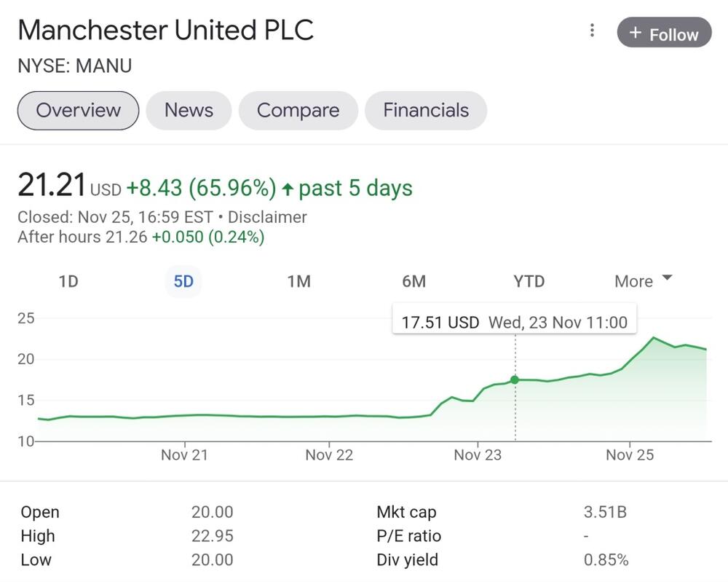Select YTD chart range
Image resolution: width=728 pixels, height=582 pixels.
pos(529,281)
